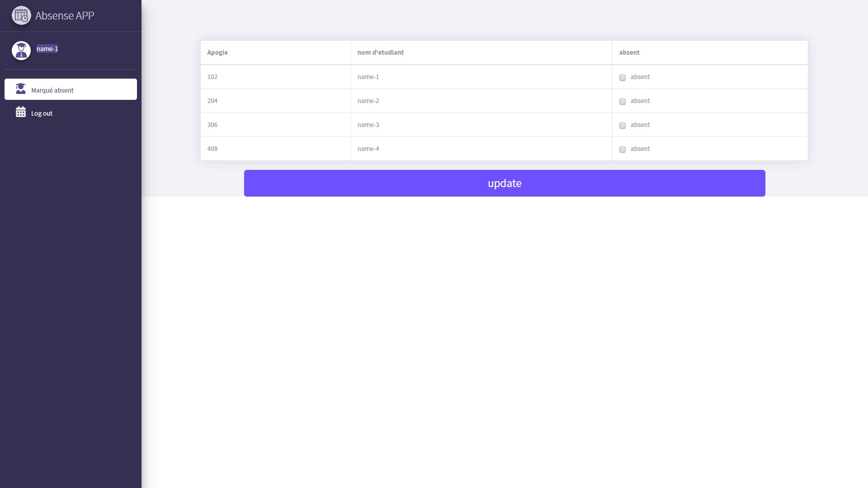Click the name-3 student name cell
Image resolution: width=868 pixels, height=488 pixels.
(368, 125)
